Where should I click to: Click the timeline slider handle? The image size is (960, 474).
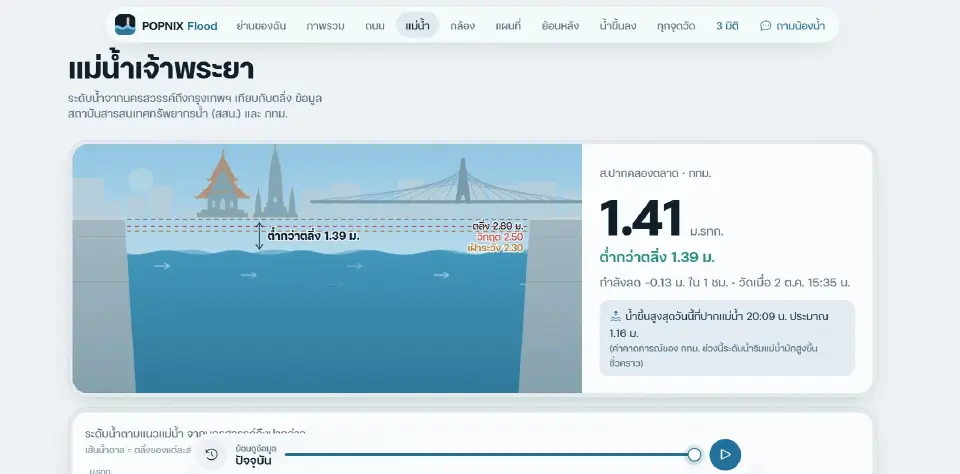tap(694, 454)
